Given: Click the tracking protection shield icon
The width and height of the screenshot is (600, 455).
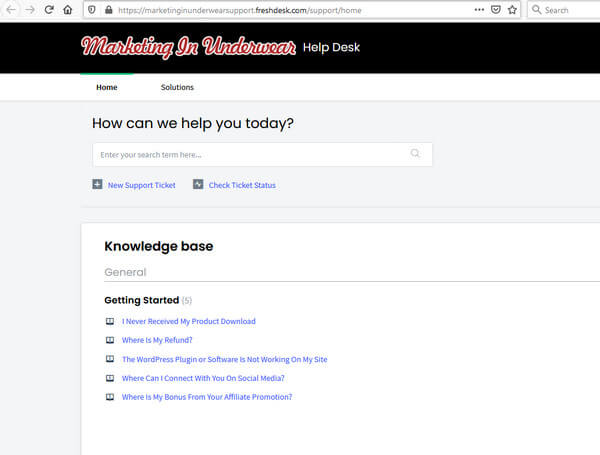Looking at the screenshot, I should [x=92, y=10].
